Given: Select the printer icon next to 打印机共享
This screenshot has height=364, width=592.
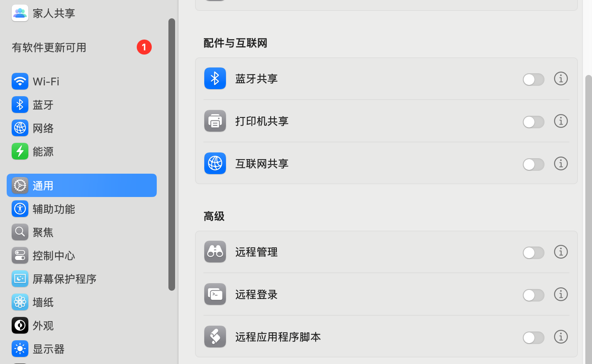Looking at the screenshot, I should 215,121.
